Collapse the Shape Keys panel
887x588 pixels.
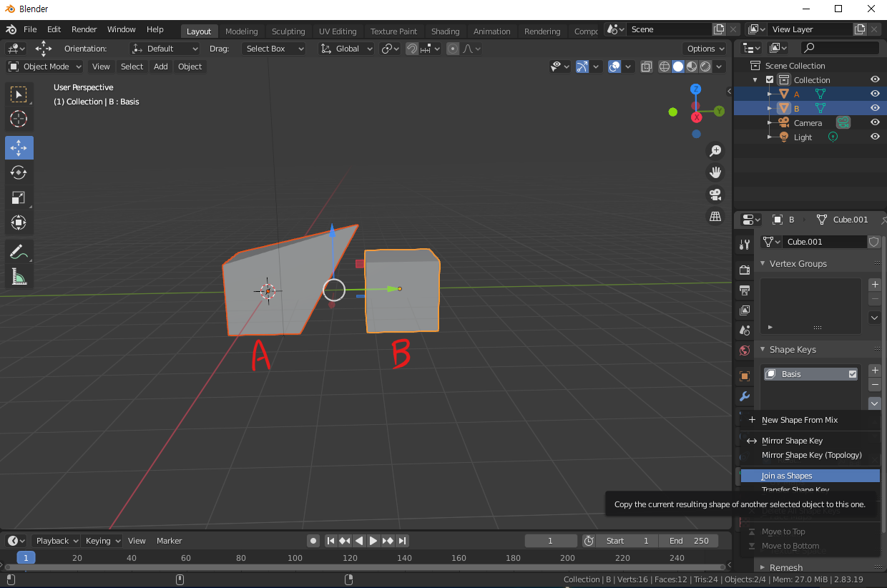763,349
